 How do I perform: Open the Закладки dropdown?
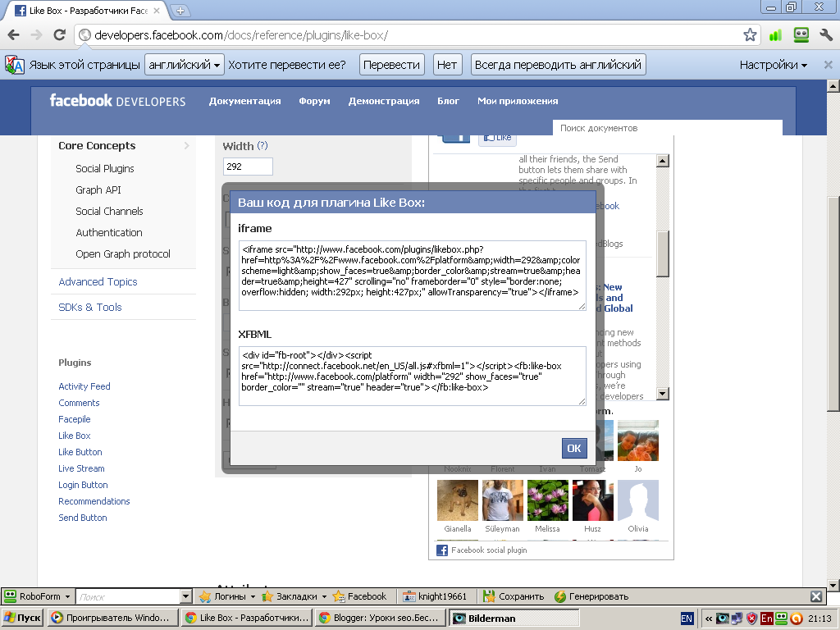click(294, 596)
